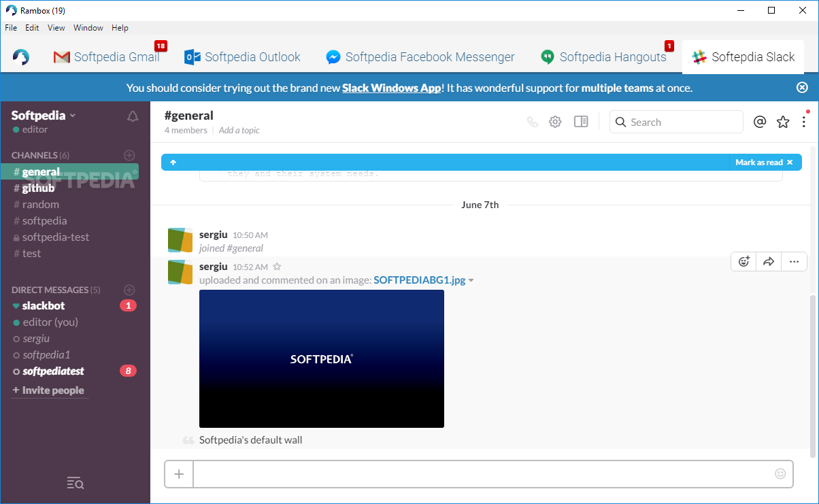Star sergiu's 10:52 AM message
Viewport: 819px width, 504px height.
point(277,267)
